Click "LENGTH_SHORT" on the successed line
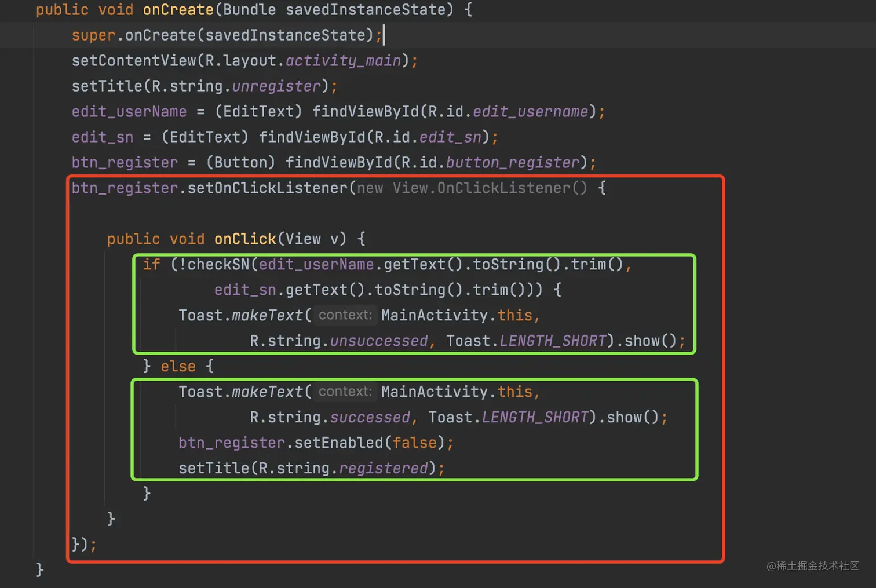The image size is (876, 588). point(535,418)
